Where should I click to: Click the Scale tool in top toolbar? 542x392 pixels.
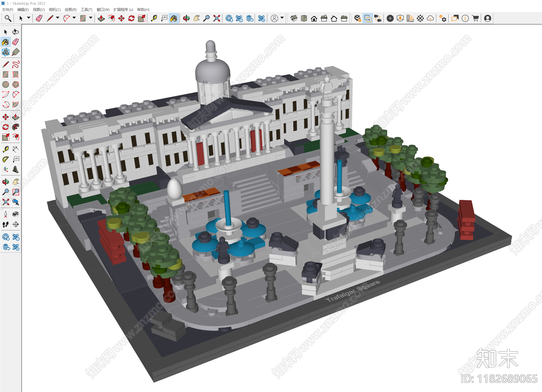tap(142, 18)
